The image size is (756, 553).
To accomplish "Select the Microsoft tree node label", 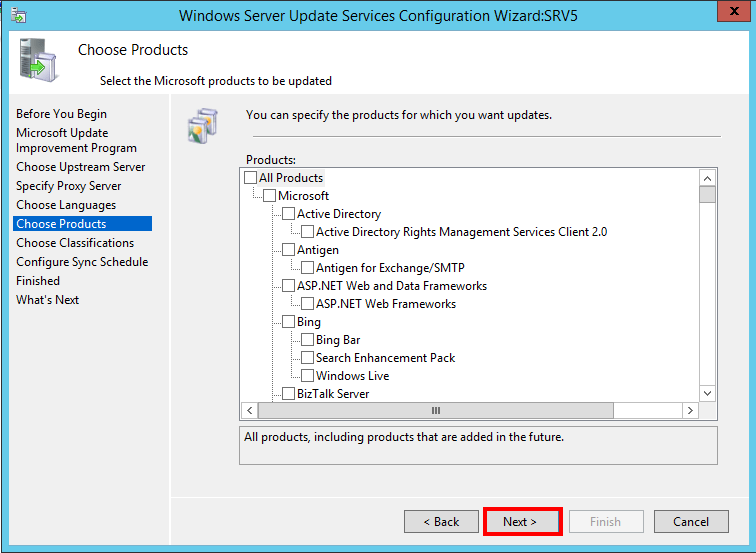I will click(303, 196).
